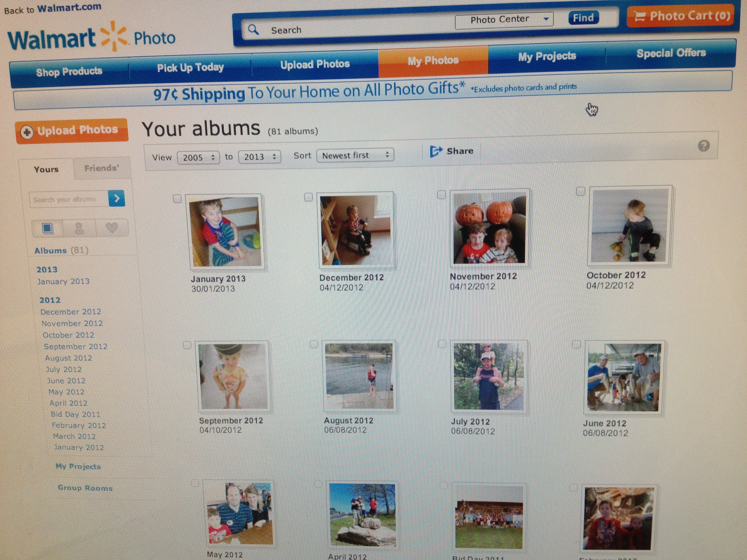Check the January 2013 album checkbox
Screen dimensions: 747x560
(177, 199)
